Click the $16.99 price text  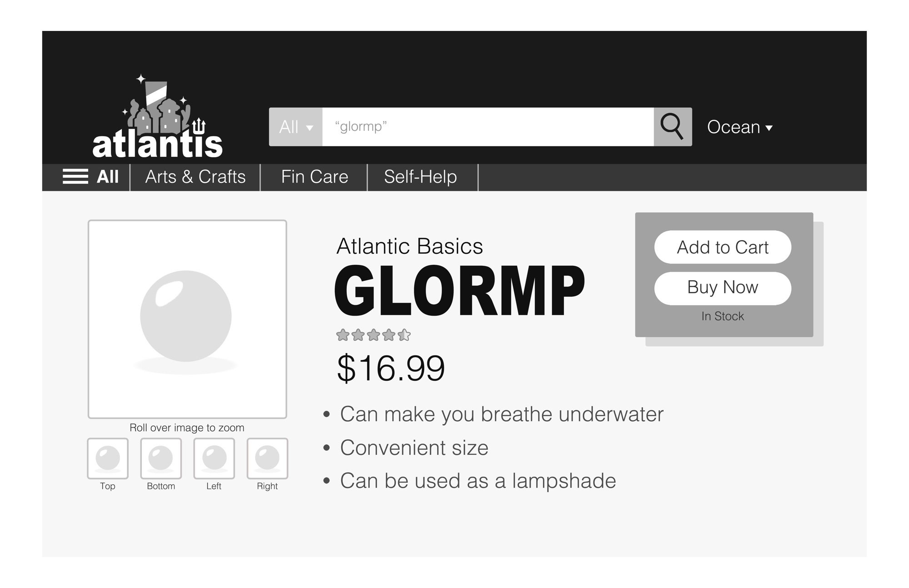(x=391, y=368)
